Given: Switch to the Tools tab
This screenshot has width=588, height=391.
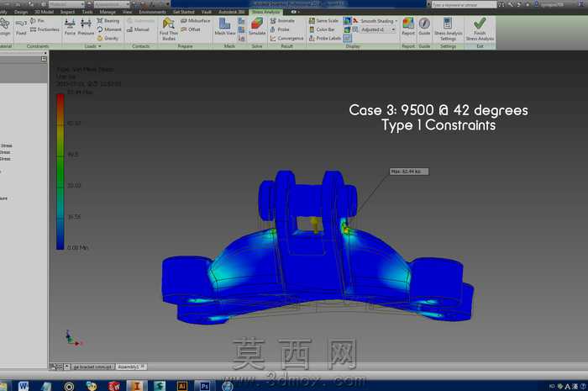Looking at the screenshot, I should click(x=87, y=12).
